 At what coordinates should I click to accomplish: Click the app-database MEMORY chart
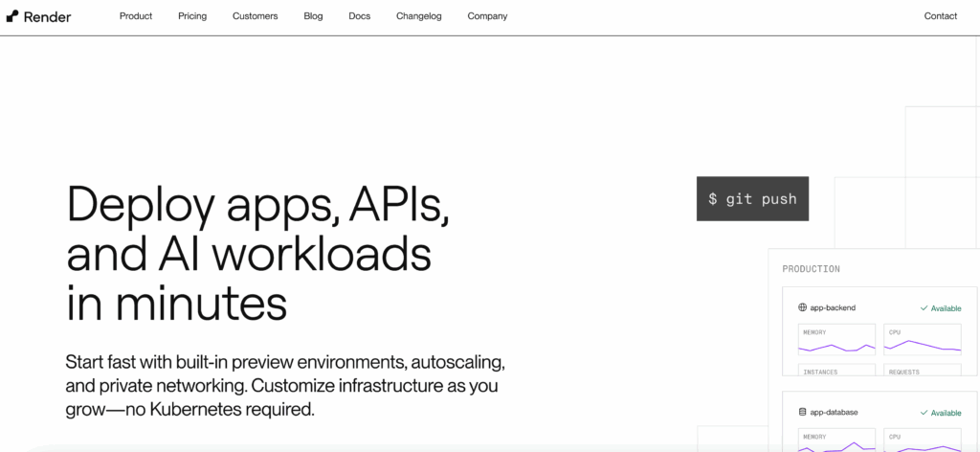tap(836, 442)
